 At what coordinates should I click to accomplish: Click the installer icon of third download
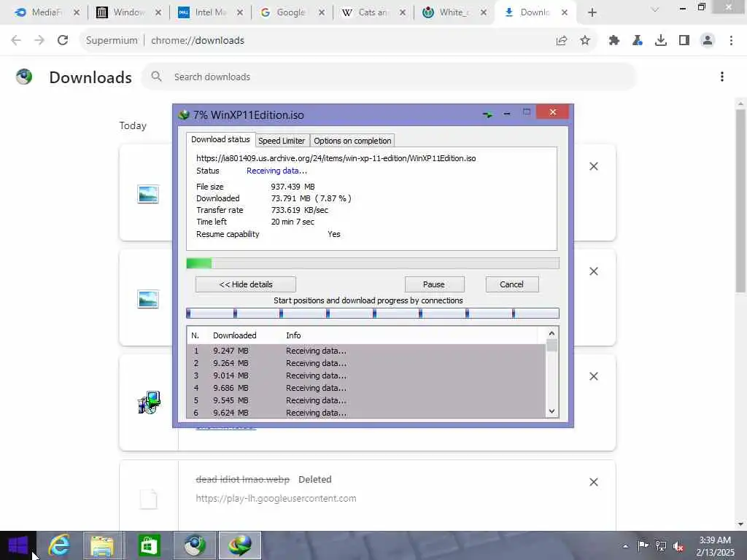(x=149, y=402)
